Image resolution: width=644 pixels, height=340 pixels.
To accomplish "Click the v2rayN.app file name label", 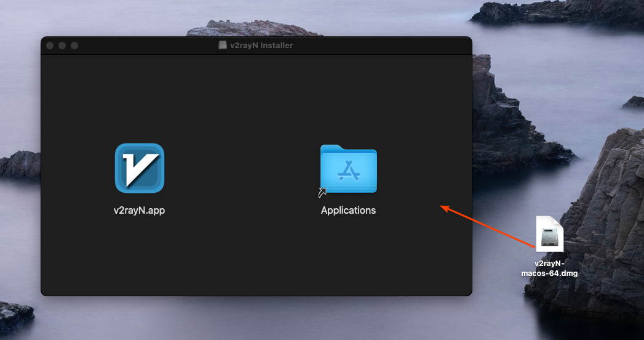I will (139, 210).
